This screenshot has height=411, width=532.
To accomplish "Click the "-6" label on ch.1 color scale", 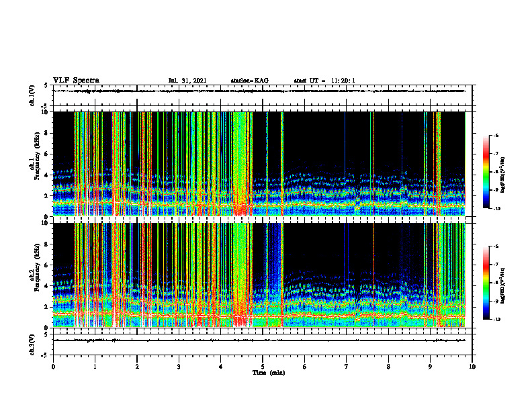I will click(x=496, y=135).
